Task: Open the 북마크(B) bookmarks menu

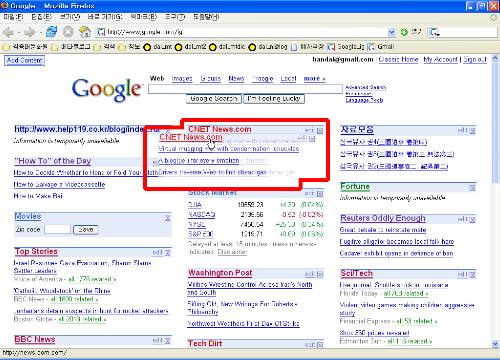Action: (x=144, y=17)
